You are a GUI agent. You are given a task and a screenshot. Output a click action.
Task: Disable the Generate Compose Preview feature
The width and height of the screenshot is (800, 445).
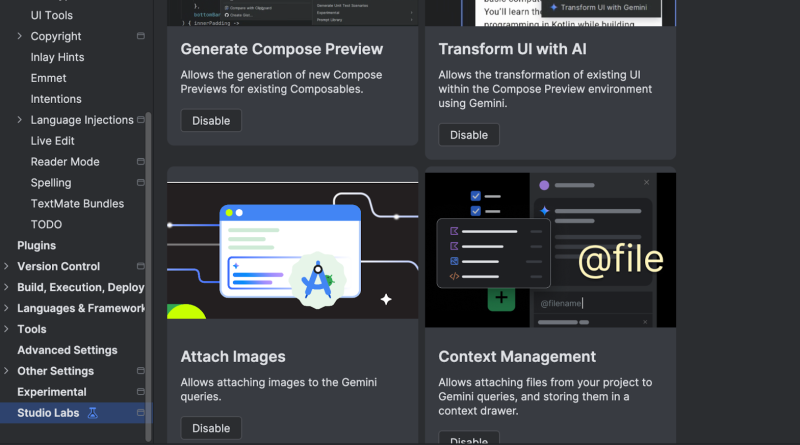click(x=211, y=121)
